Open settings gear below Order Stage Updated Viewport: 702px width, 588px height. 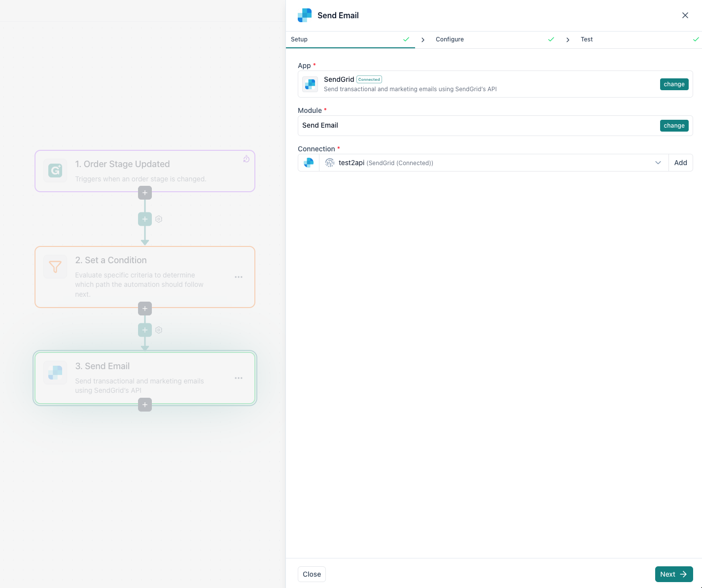click(x=159, y=219)
